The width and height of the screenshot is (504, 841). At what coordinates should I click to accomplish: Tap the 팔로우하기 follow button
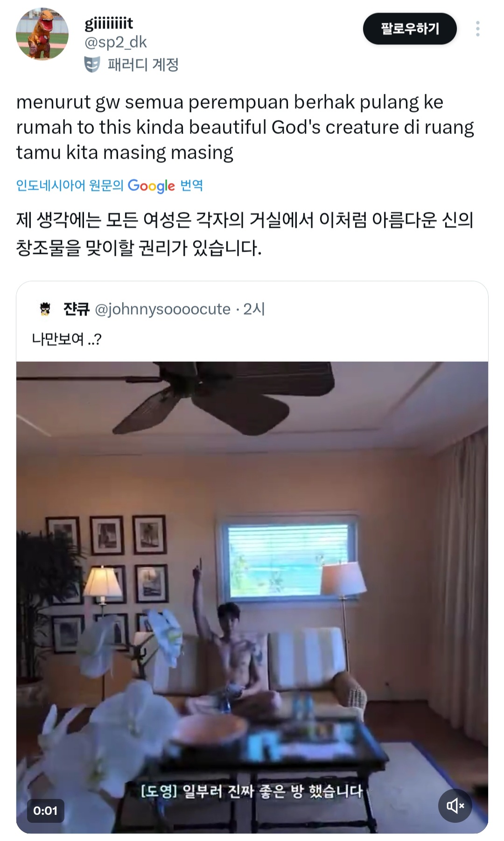coord(410,29)
